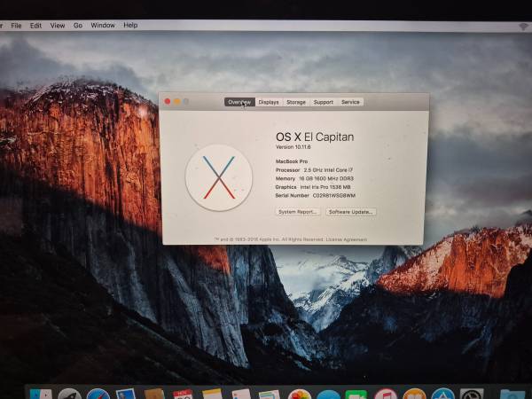
Task: Click the Wi-Fi status icon
Action: click(x=523, y=27)
